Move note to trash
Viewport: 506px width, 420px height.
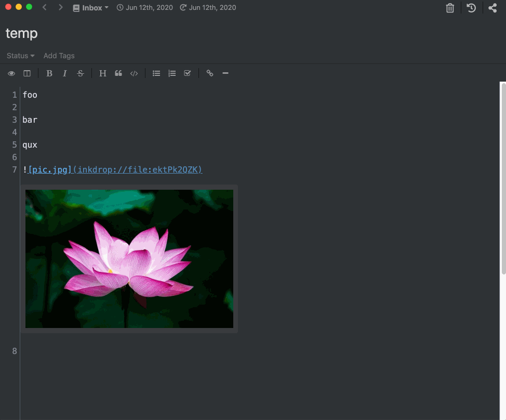pos(450,8)
